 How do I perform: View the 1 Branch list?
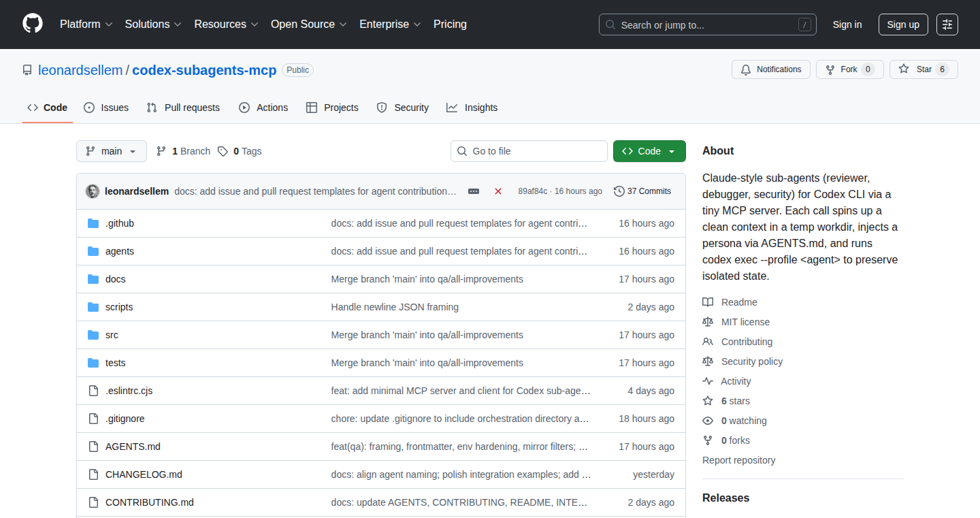point(183,151)
